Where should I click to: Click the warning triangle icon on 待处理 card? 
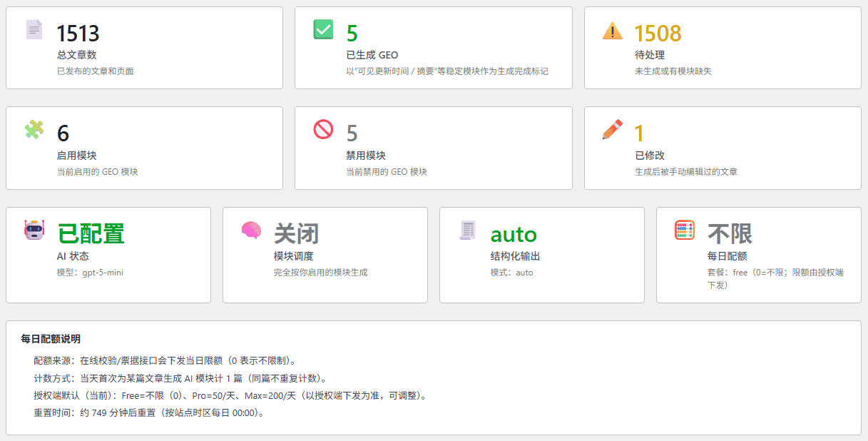(x=611, y=30)
